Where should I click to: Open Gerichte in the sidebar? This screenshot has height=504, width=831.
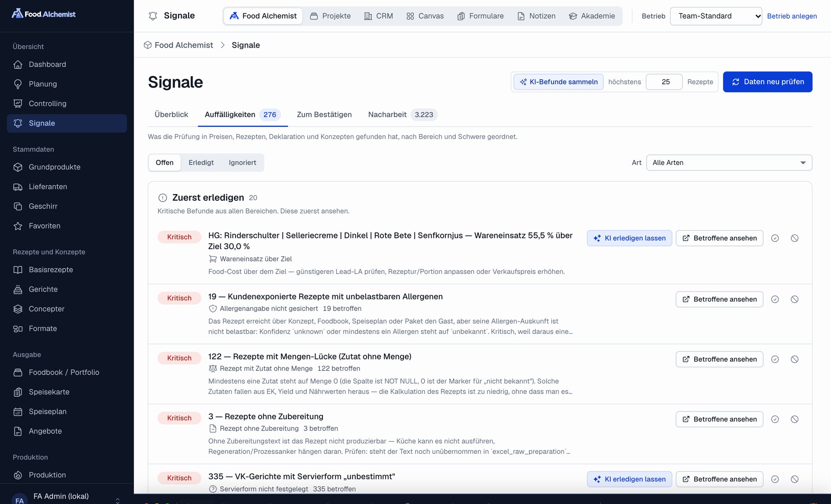pyautogui.click(x=67, y=289)
